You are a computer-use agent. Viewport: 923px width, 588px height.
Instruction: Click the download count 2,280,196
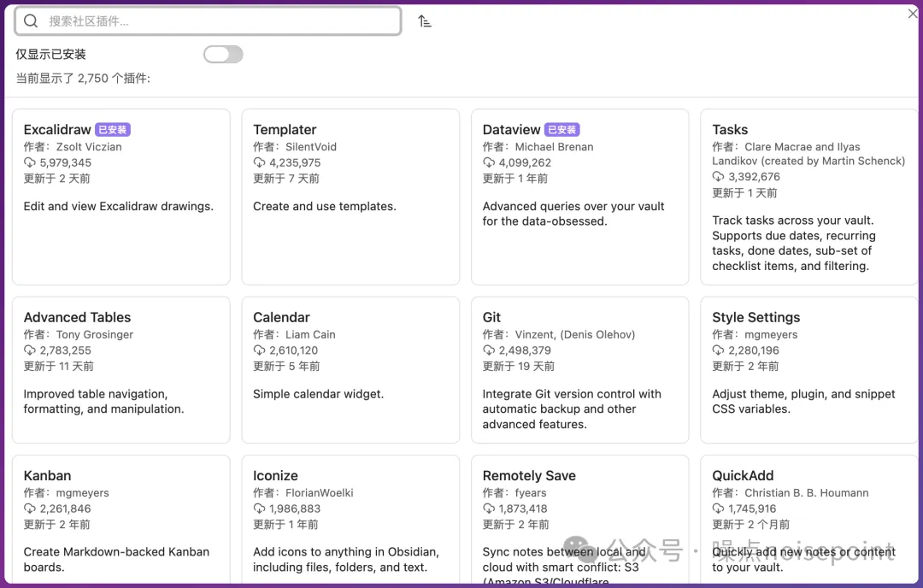754,350
